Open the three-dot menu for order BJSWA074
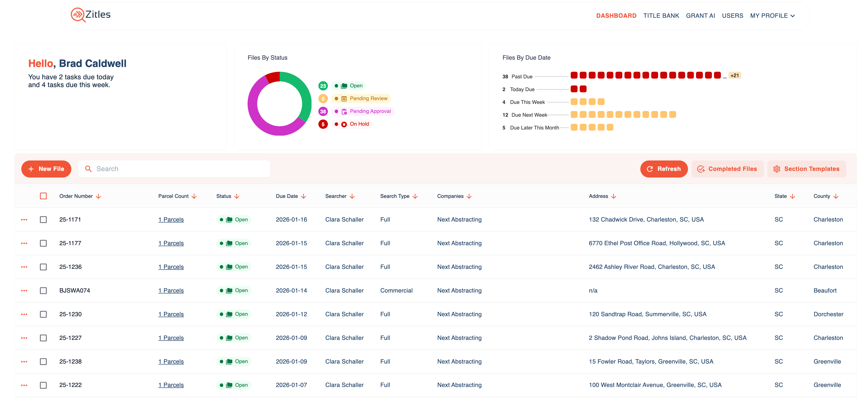The image size is (868, 400). [x=24, y=291]
